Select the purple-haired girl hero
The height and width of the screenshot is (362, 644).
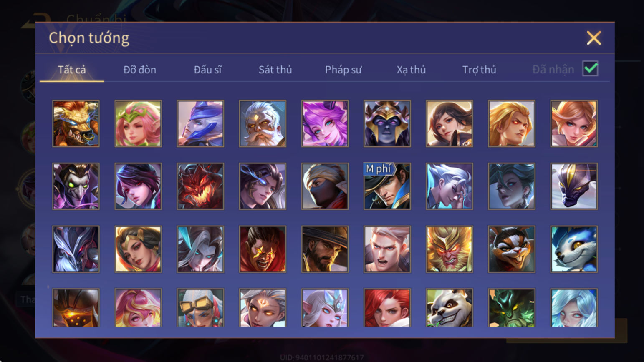pos(325,123)
